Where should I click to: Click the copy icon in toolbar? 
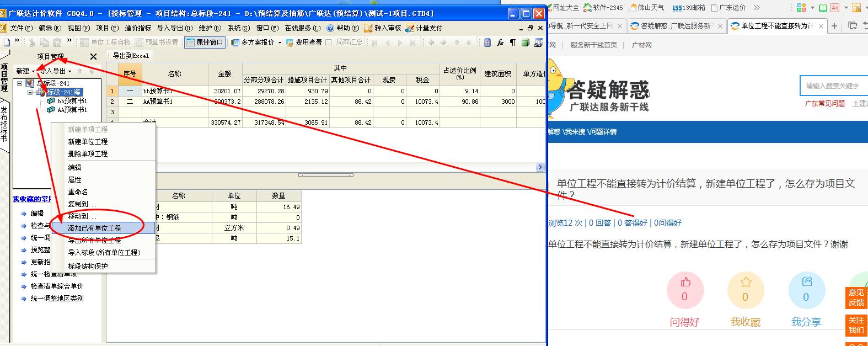tap(44, 42)
